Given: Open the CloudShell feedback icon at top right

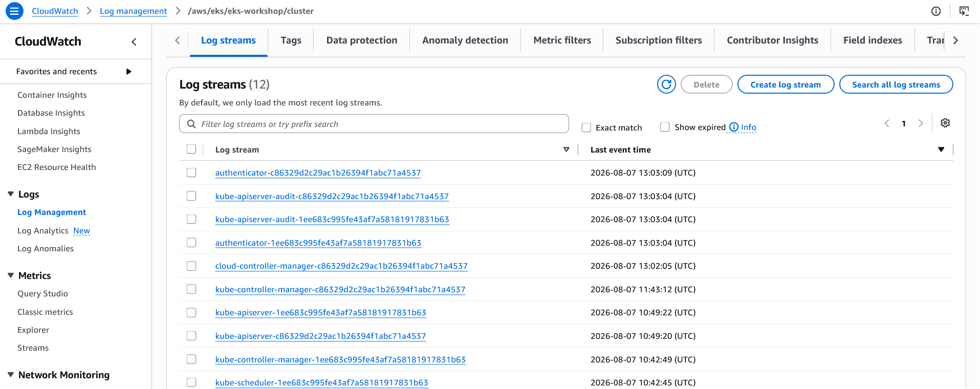Looking at the screenshot, I should [964, 11].
